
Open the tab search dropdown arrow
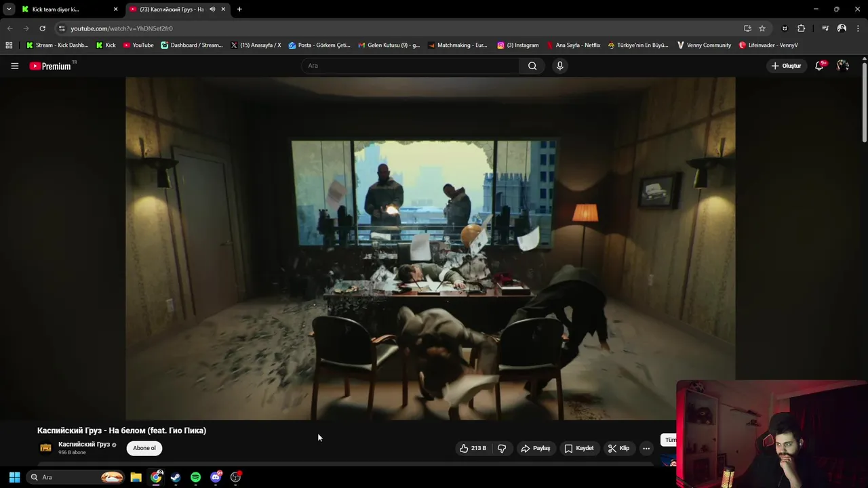pos(9,9)
